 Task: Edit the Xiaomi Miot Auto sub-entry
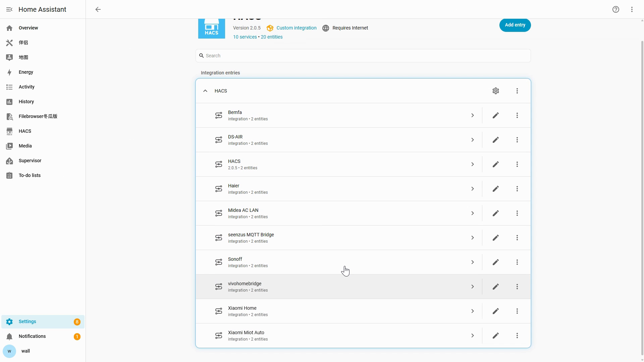(496, 336)
